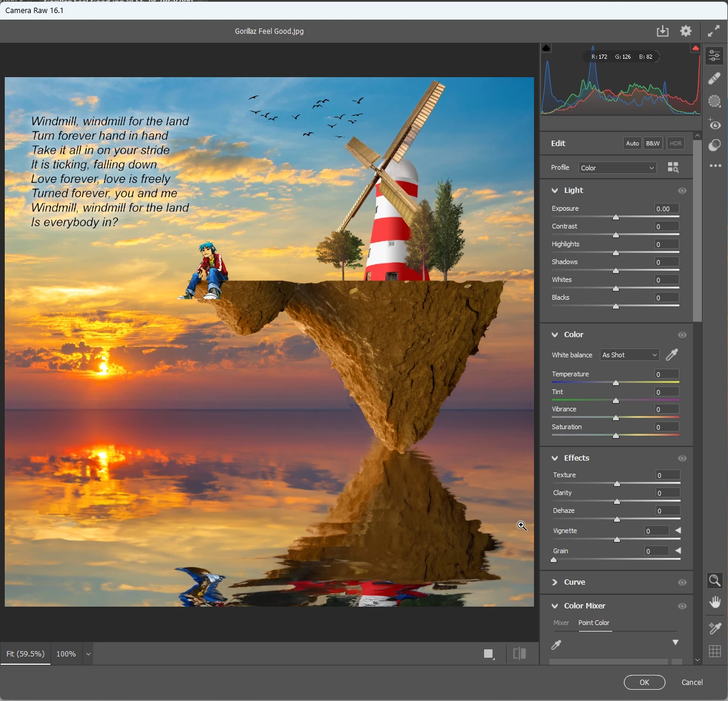Click the Saturation slider handle
The height and width of the screenshot is (701, 728).
coord(616,436)
